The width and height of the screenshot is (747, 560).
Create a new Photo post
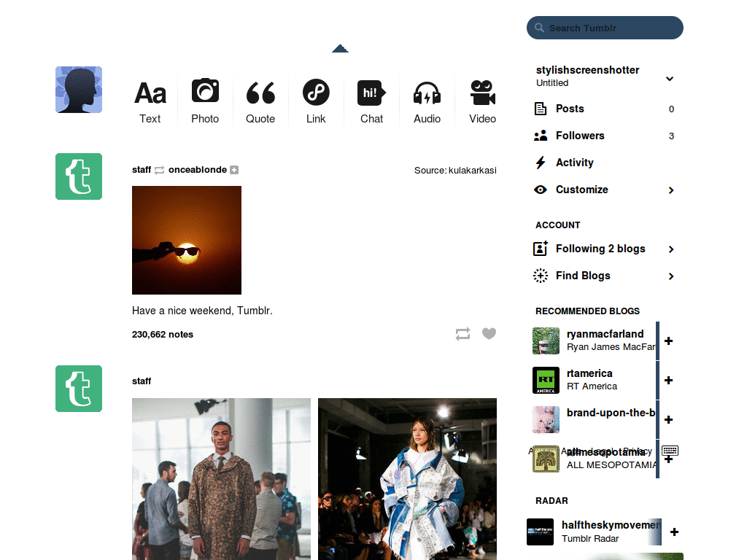coord(205,102)
